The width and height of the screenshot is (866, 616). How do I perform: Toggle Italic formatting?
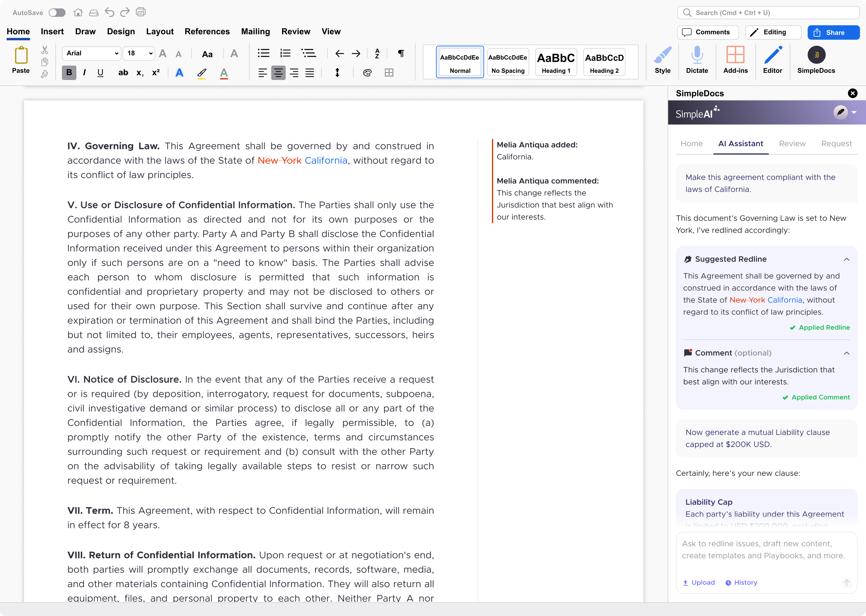point(84,72)
